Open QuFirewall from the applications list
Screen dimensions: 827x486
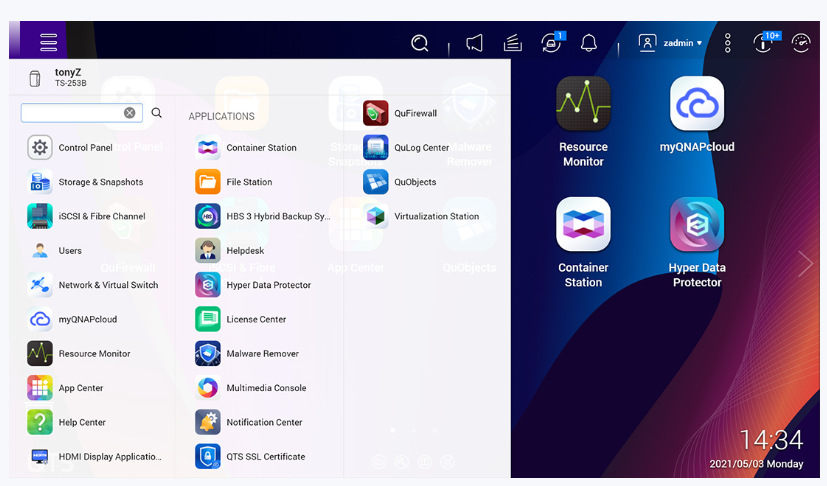pos(415,114)
